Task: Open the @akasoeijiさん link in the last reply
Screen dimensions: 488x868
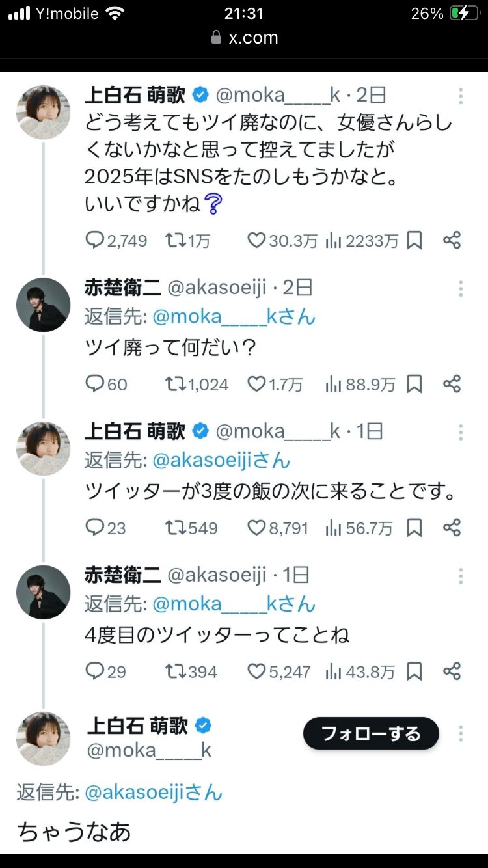Action: click(154, 793)
